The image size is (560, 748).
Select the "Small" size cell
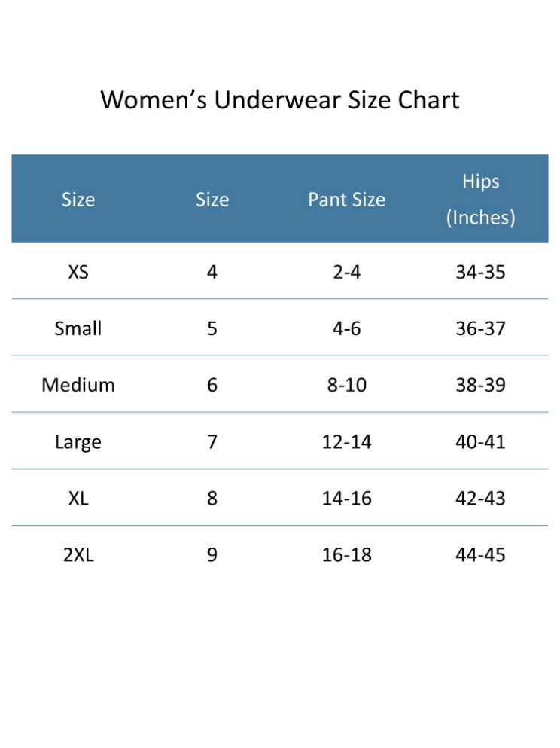(x=78, y=328)
